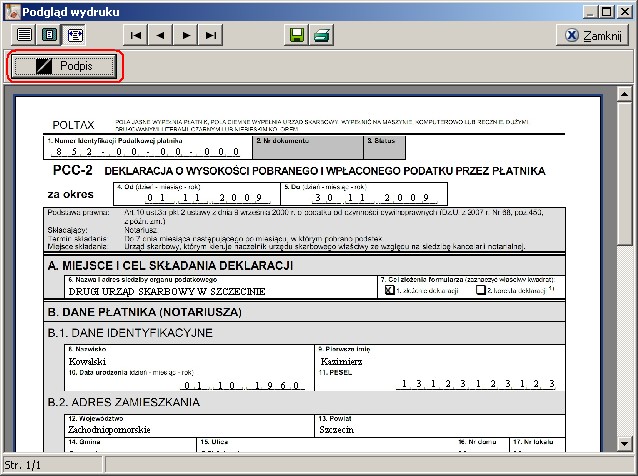
Task: Click the NIP number field in form
Action: (147, 152)
